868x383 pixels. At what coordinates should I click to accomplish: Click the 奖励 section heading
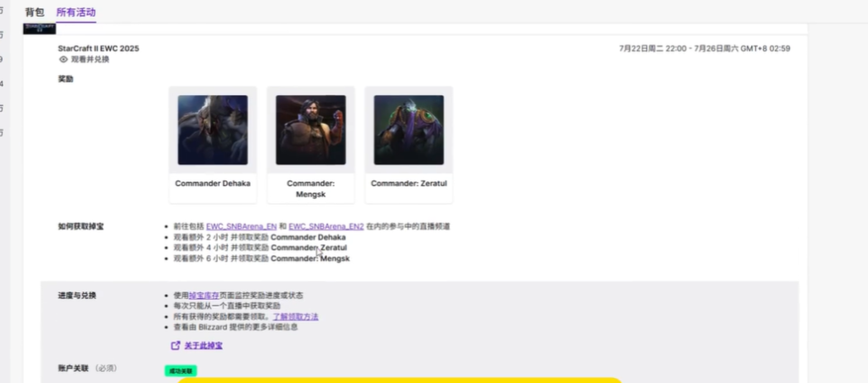[66, 79]
